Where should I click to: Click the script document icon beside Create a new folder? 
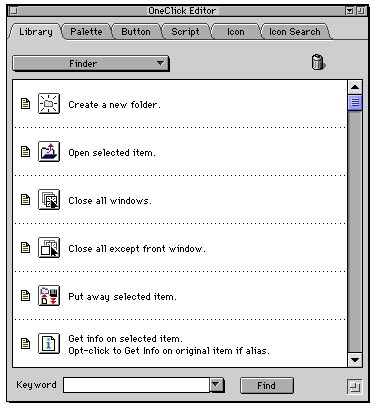[x=25, y=104]
